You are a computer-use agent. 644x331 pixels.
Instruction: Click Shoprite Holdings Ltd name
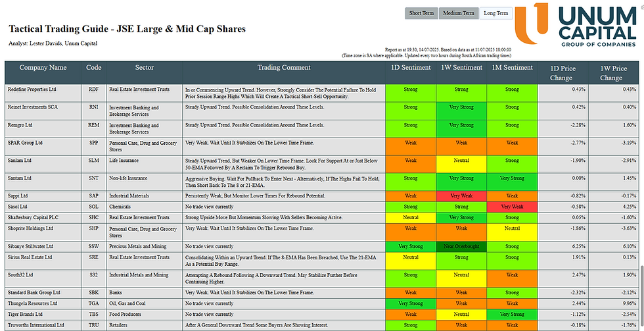point(32,228)
